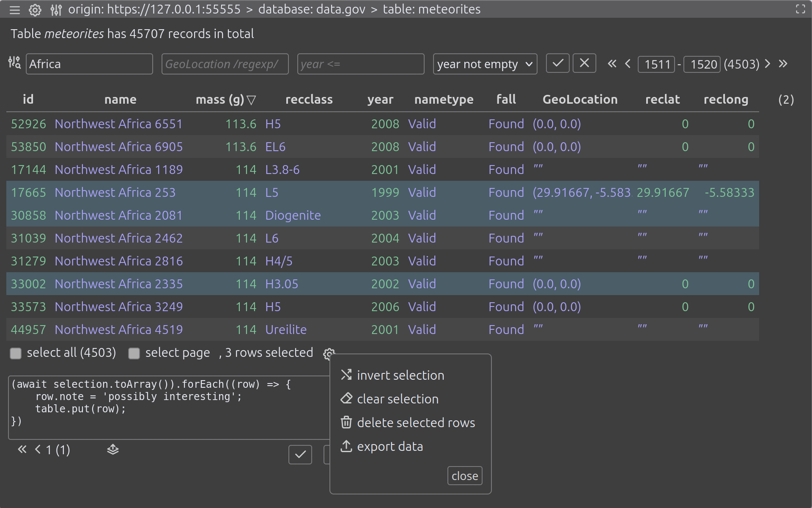The image size is (812, 508).
Task: Jump to last page of results
Action: point(783,64)
